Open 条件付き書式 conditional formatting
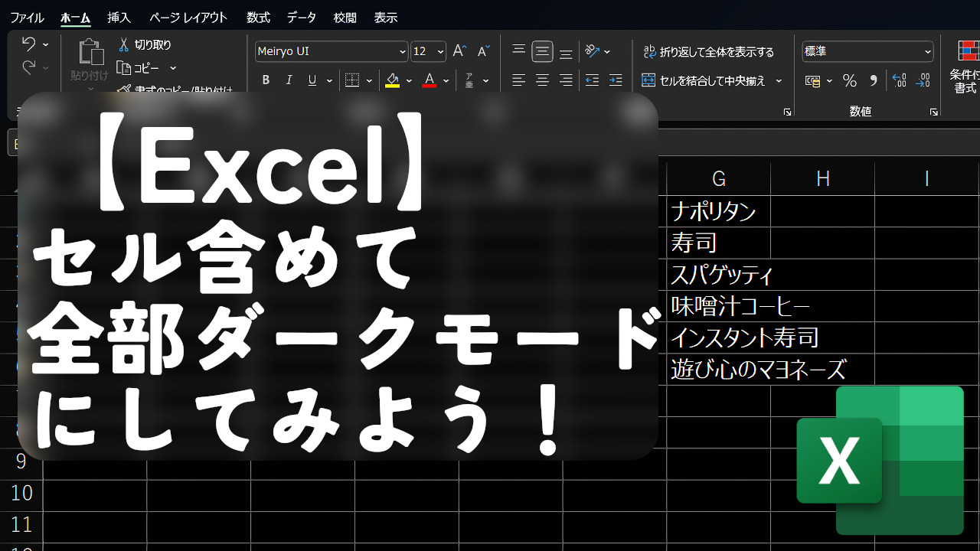Viewport: 980px width, 551px height. 965,67
